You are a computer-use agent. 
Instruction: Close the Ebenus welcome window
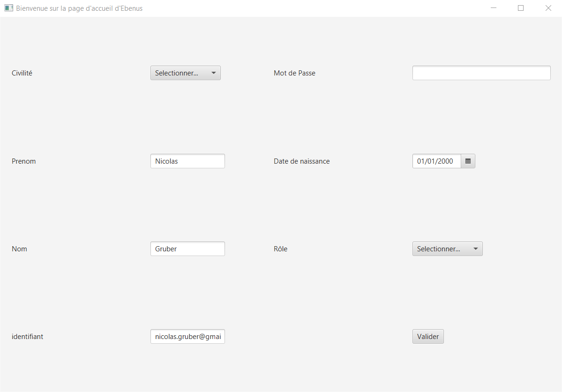click(x=548, y=8)
